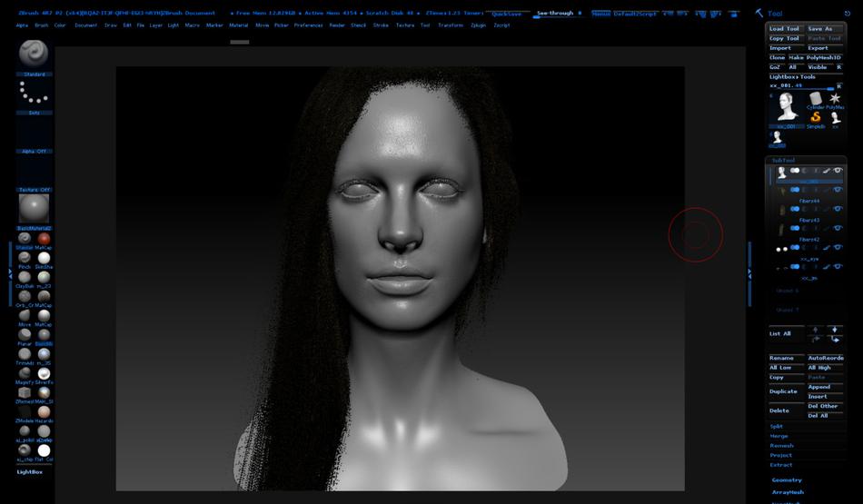Choose the ClayBuildup brush icon
This screenshot has width=863, height=504.
[x=25, y=277]
